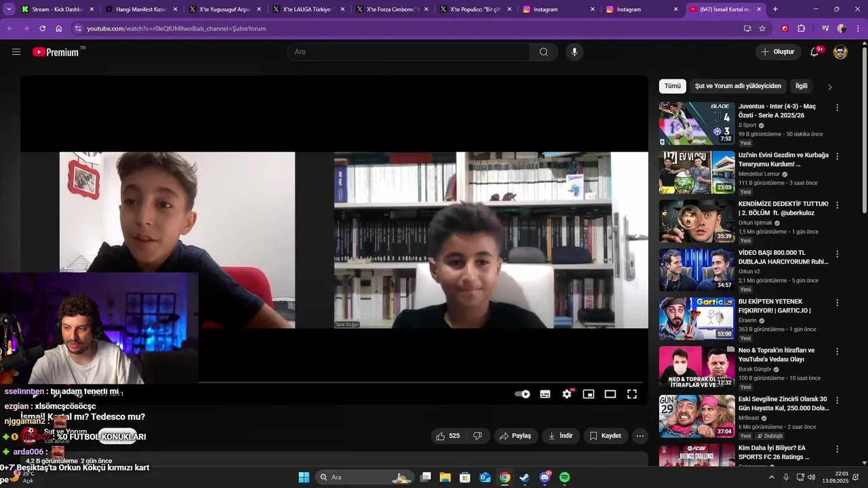Share video with Paylaş button

[515, 436]
